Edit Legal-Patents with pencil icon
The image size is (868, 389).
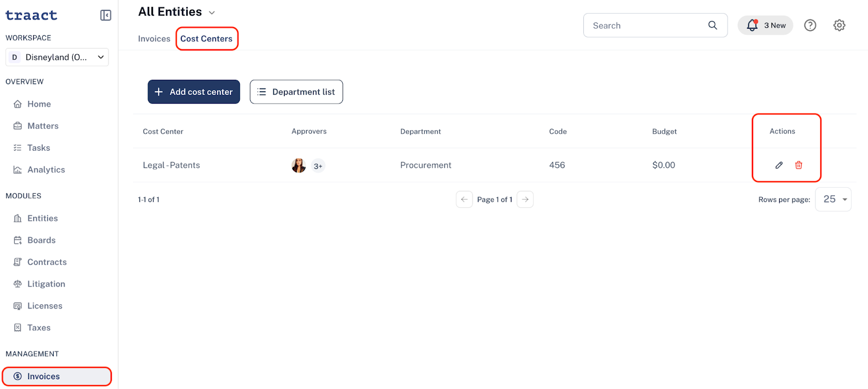(x=779, y=165)
